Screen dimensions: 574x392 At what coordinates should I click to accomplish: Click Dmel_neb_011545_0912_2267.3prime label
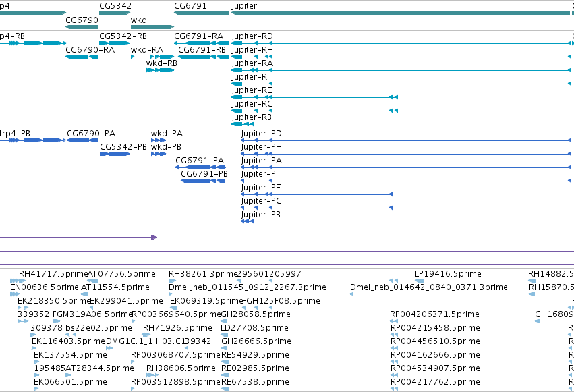click(x=248, y=287)
